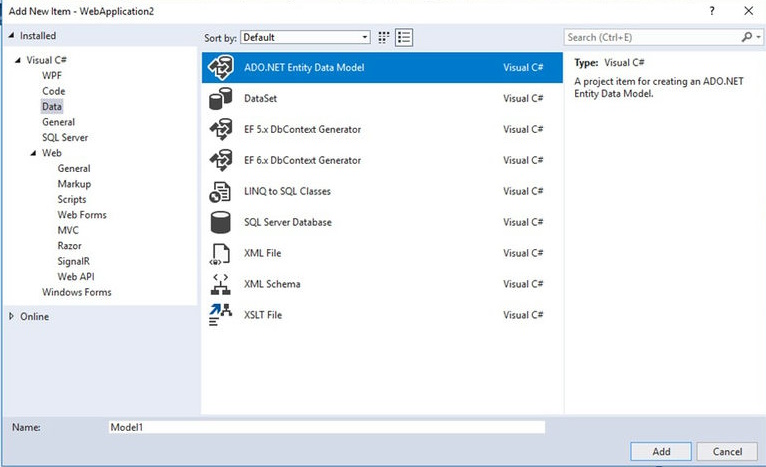Choose the LINQ to SQL Classes icon

pyautogui.click(x=220, y=191)
